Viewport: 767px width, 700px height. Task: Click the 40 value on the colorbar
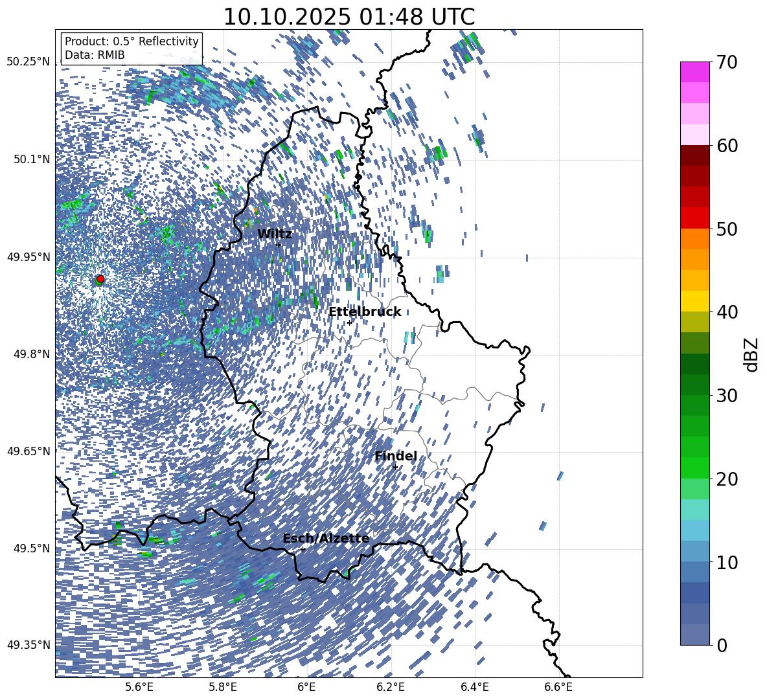[727, 312]
